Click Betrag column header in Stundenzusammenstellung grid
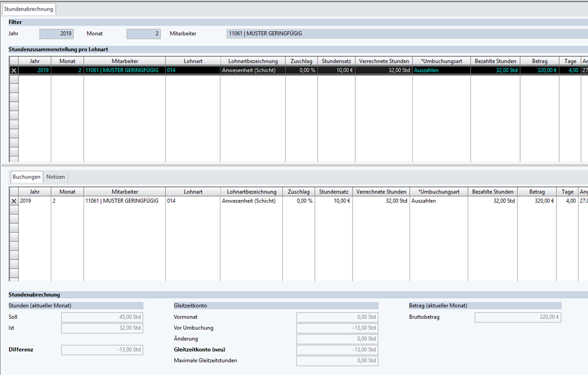 [x=539, y=61]
